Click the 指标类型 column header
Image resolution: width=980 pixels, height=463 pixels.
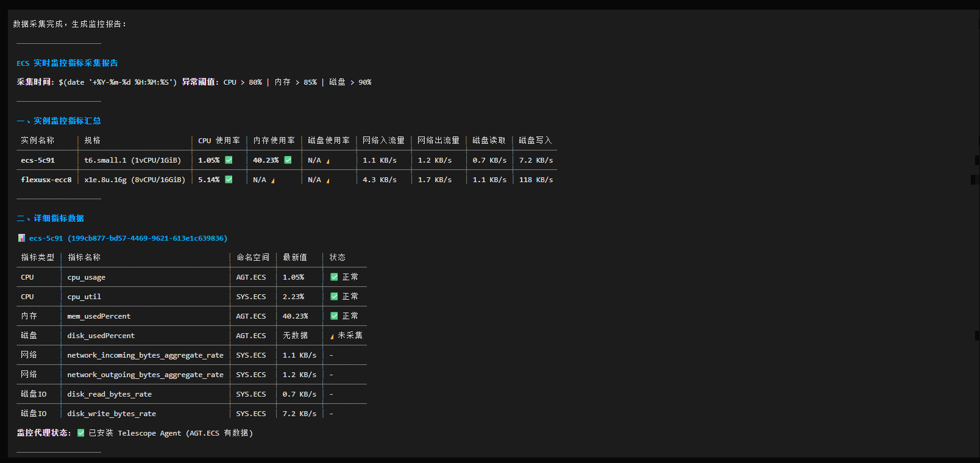38,258
